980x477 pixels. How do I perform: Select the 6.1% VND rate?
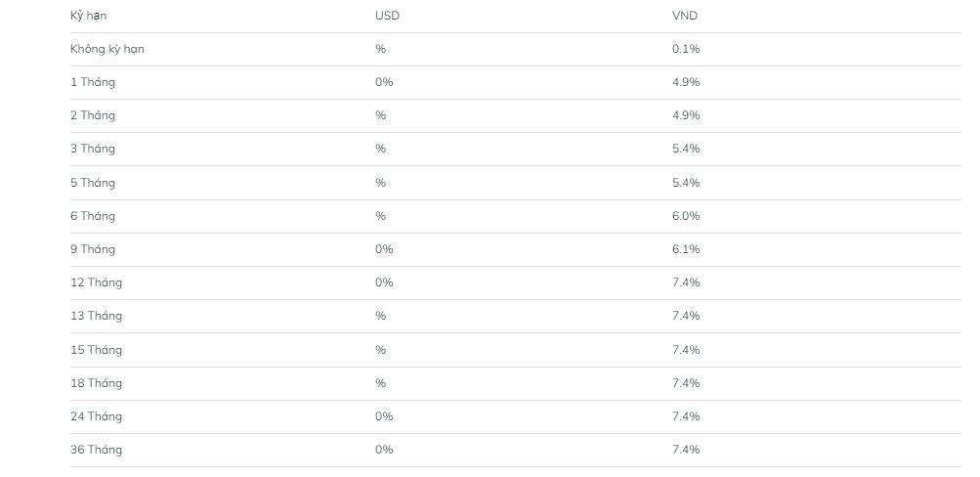[686, 249]
